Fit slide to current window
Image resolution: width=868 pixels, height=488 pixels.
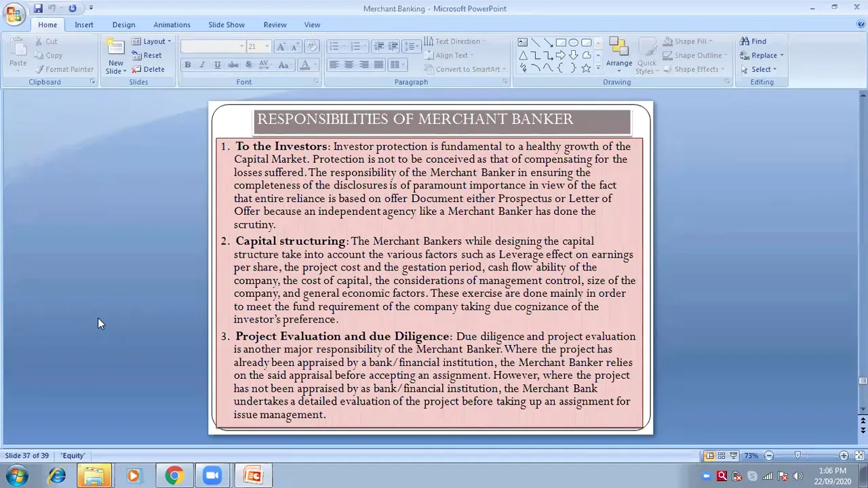point(859,455)
